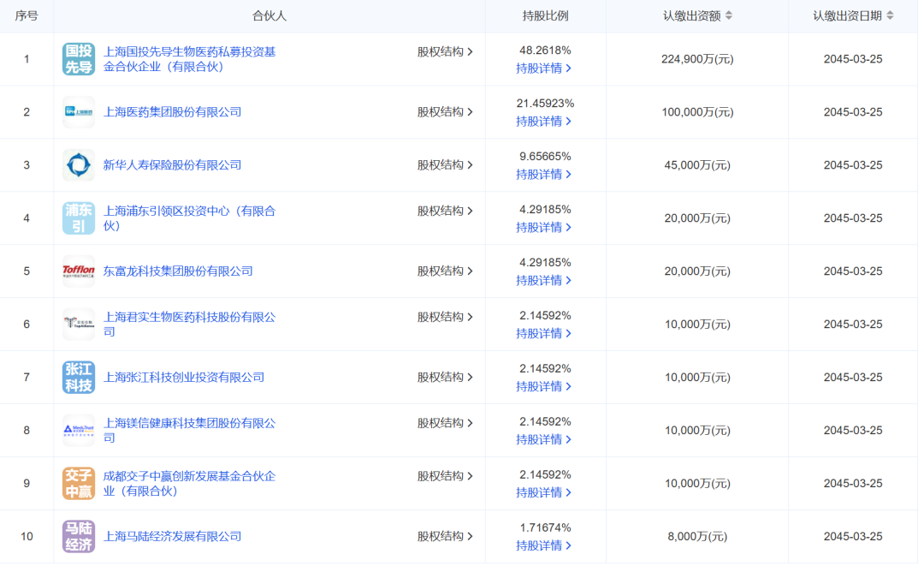View 持股详情 for 上海浦东引领区 row
This screenshot has height=566, width=924.
tap(543, 228)
